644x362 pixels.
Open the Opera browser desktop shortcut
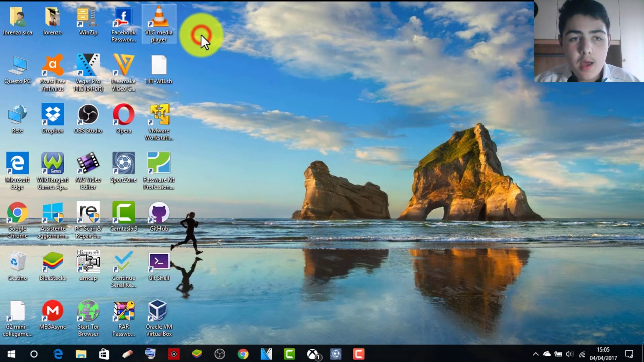click(x=123, y=119)
